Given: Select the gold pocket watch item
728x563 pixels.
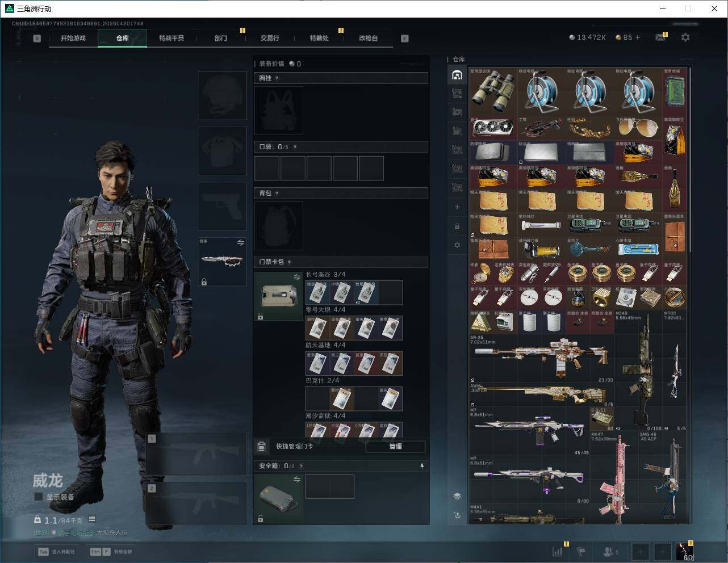Looking at the screenshot, I should [x=481, y=274].
